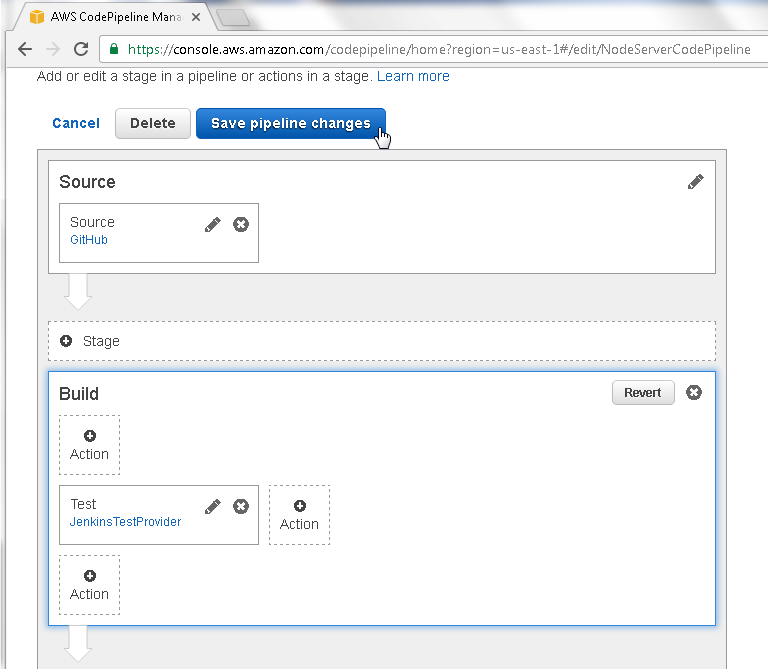Click the Build stage title
The height and width of the screenshot is (669, 768).
pos(79,394)
